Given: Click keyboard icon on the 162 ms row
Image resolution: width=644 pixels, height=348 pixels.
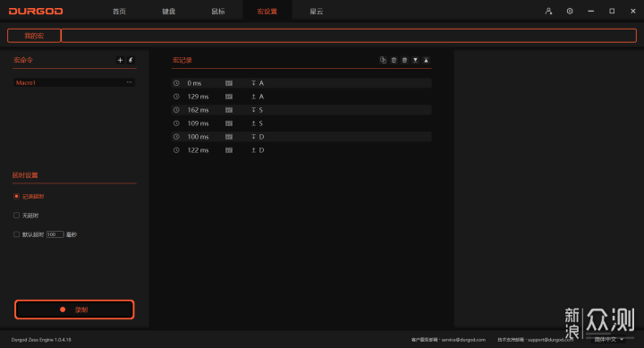Looking at the screenshot, I should (x=229, y=110).
